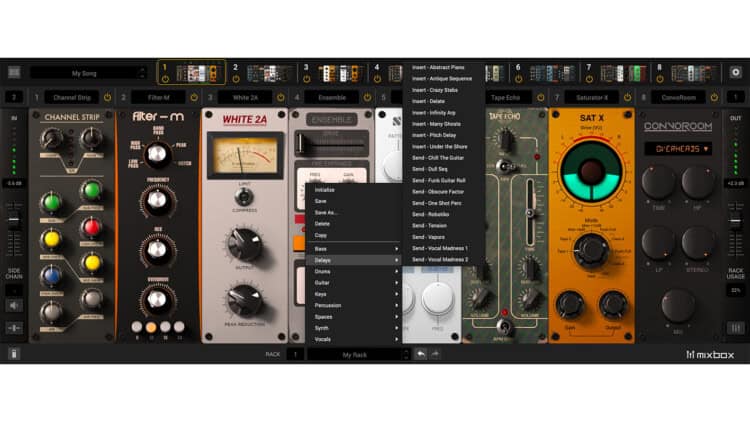Bypass the Saturator X slot power button
The image size is (750, 422).
(628, 98)
